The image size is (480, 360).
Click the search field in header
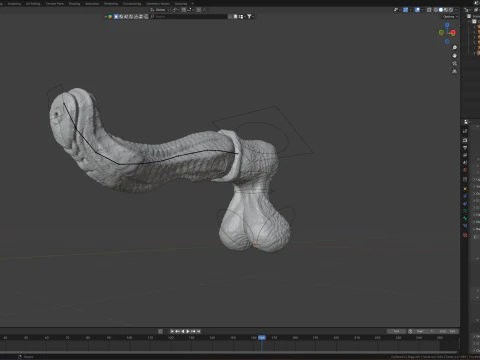click(x=188, y=16)
